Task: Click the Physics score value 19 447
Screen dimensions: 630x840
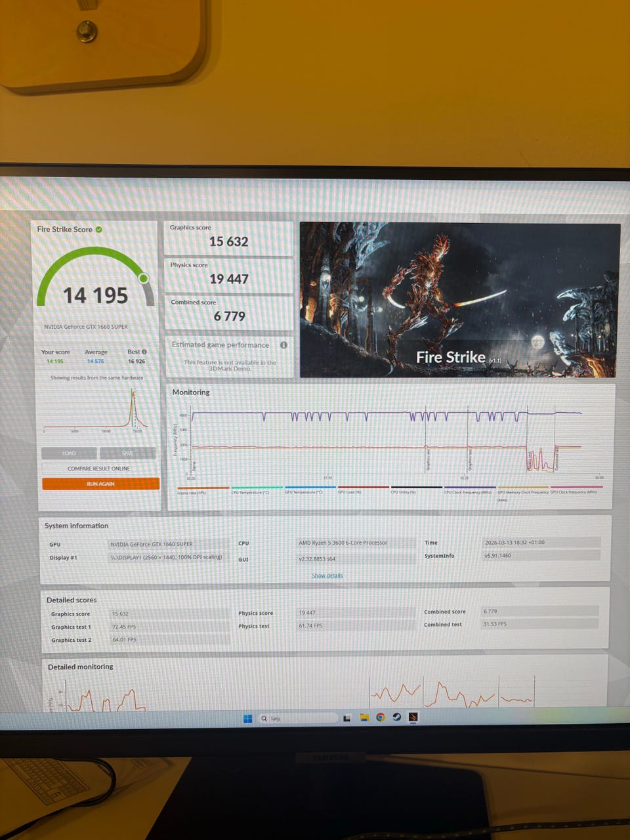Action: 229,279
